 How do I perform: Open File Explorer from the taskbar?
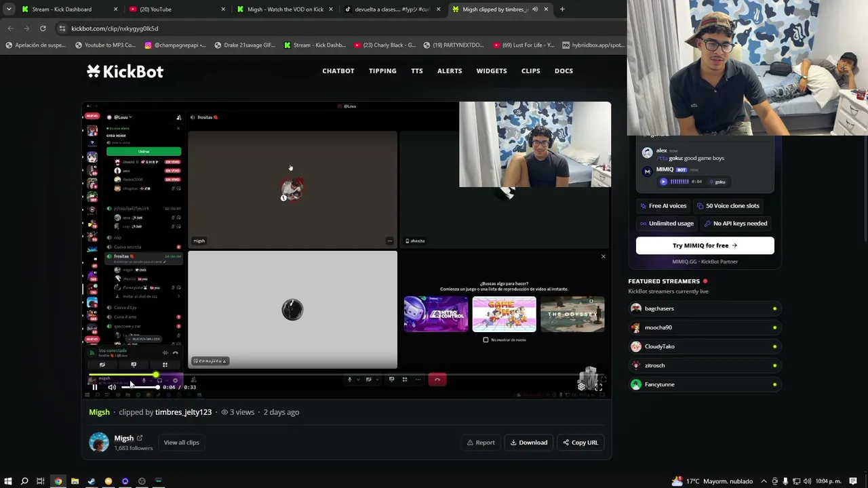click(75, 481)
